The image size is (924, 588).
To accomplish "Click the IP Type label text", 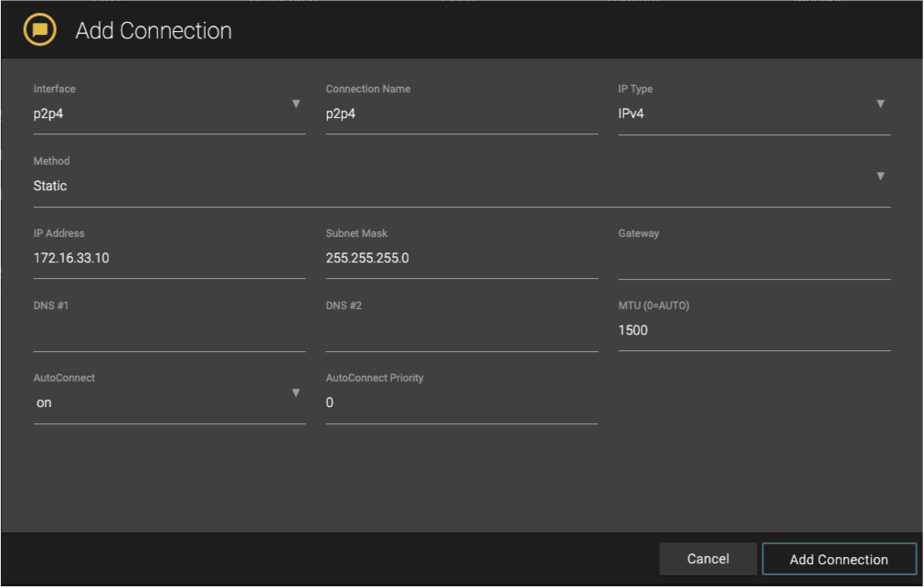I will 635,89.
